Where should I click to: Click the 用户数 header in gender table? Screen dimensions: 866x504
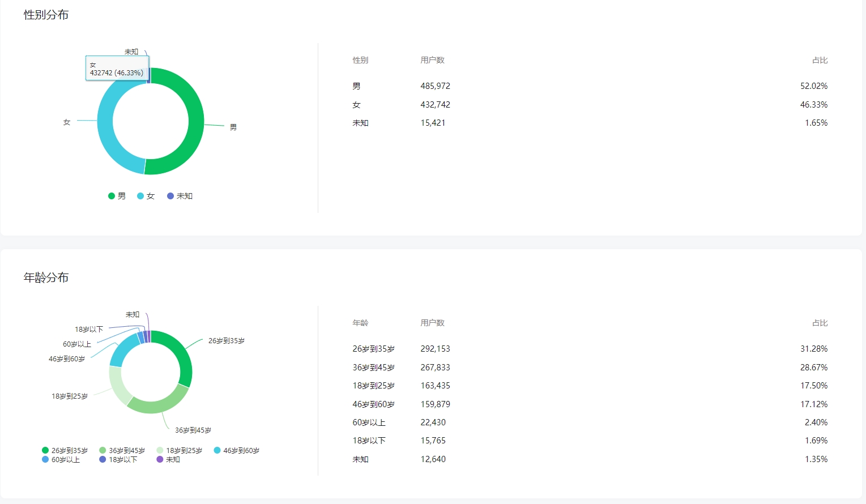[x=432, y=60]
